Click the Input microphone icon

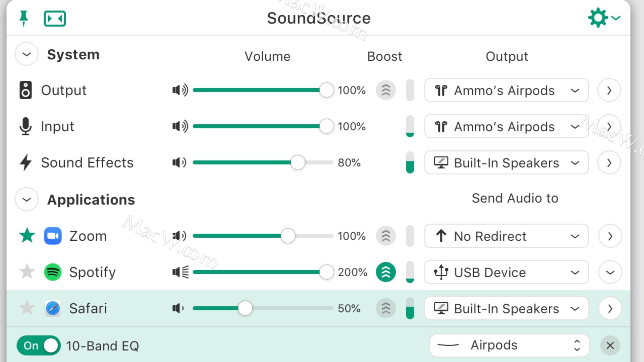[25, 126]
